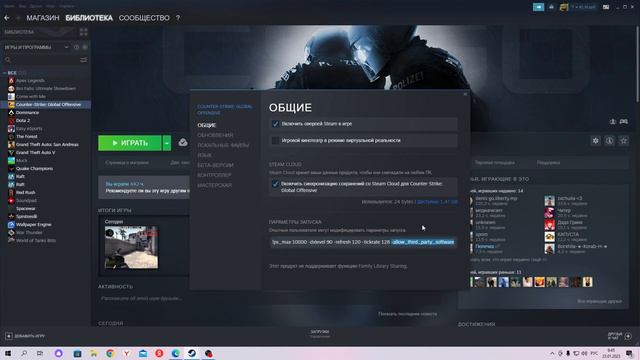640x360 pixels.
Task: Select The Forest in library list
Action: tap(27, 136)
